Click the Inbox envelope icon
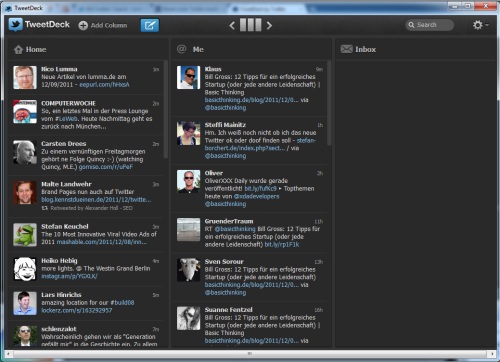Image resolution: width=500 pixels, height=362 pixels. point(347,49)
